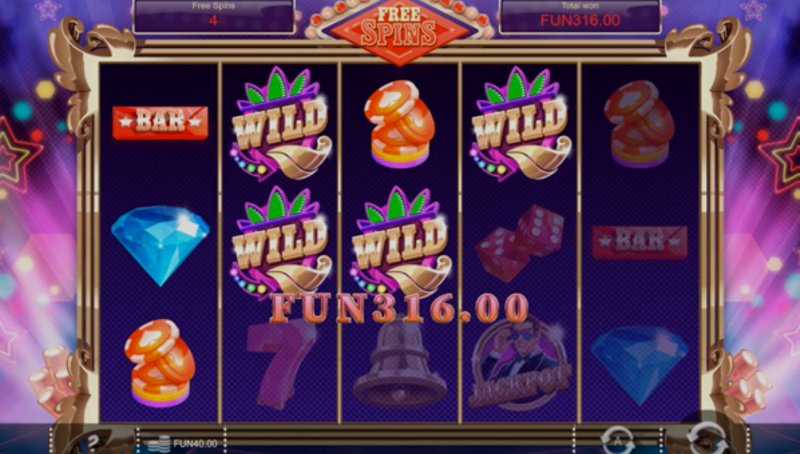Viewport: 800px width, 454px height.
Task: Click the top WILD symbol on reel two
Action: point(280,123)
